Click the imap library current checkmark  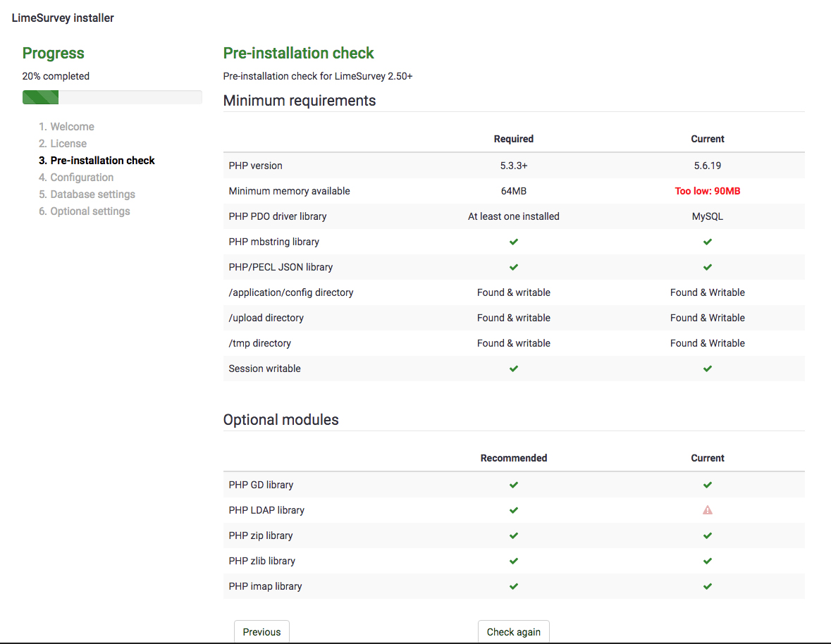708,586
